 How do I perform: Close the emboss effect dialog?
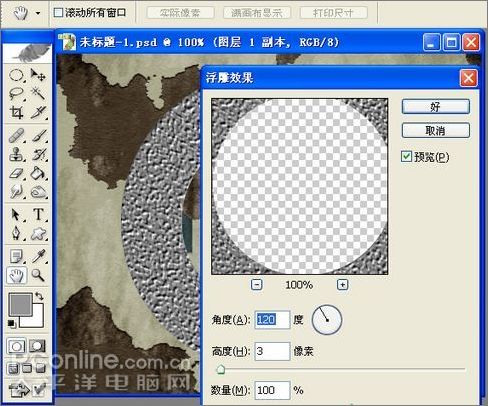(x=468, y=78)
